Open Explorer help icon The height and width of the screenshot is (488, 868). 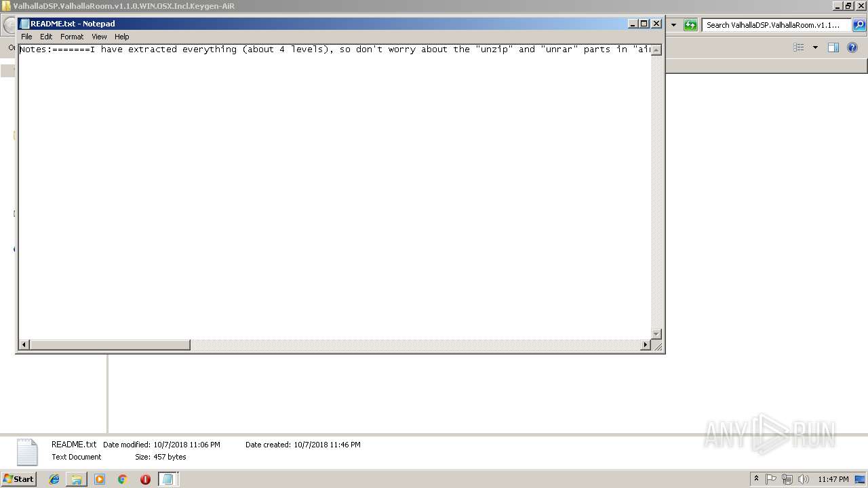click(853, 47)
